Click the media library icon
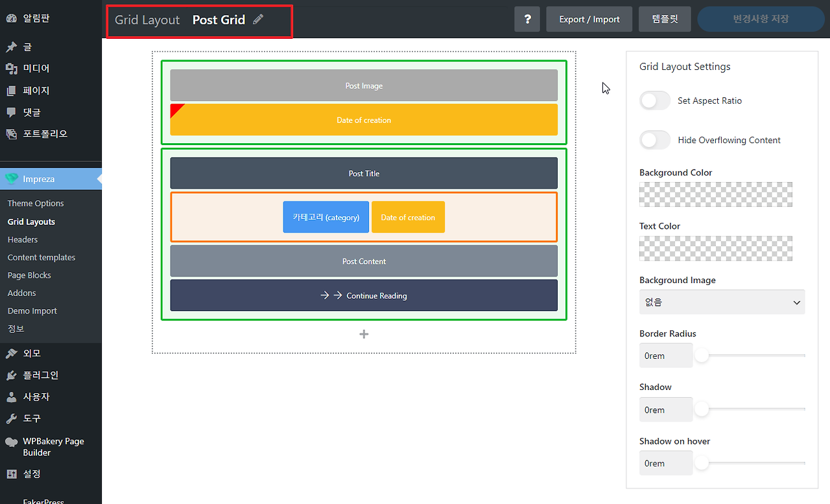The image size is (830, 504). click(12, 69)
